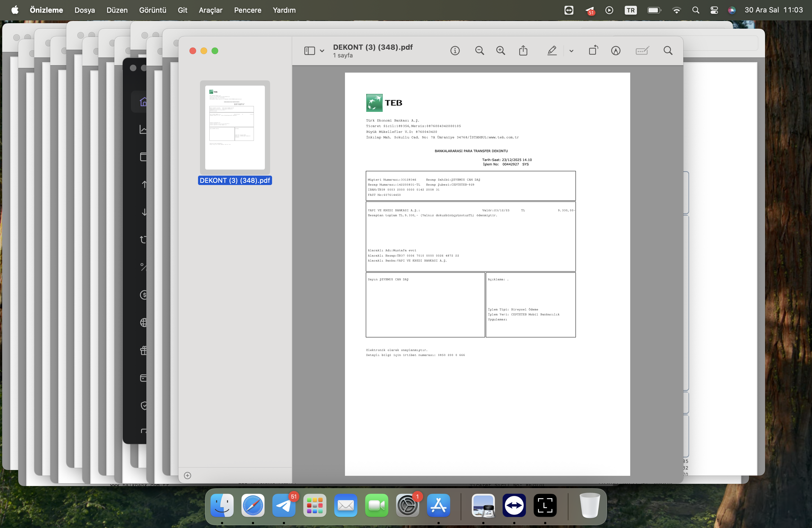This screenshot has height=528, width=812.
Task: Open the Önizleme app menu
Action: (46, 10)
